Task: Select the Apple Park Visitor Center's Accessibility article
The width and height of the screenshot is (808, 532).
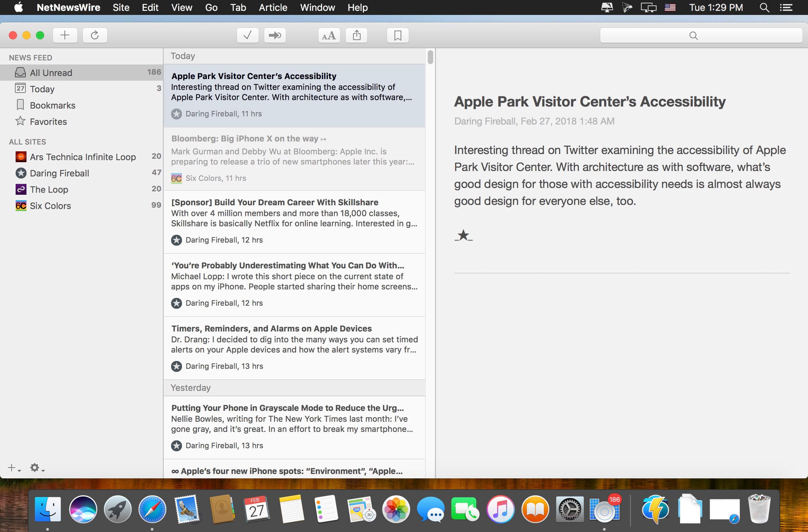Action: tap(294, 96)
